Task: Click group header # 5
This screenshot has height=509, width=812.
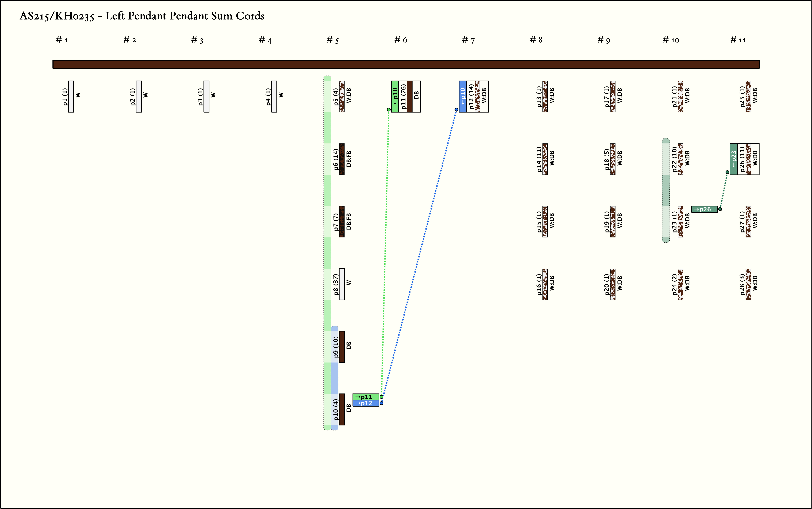Action: point(333,40)
